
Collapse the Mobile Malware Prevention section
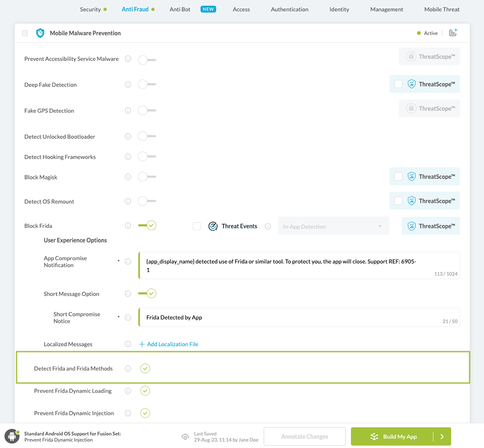click(25, 33)
